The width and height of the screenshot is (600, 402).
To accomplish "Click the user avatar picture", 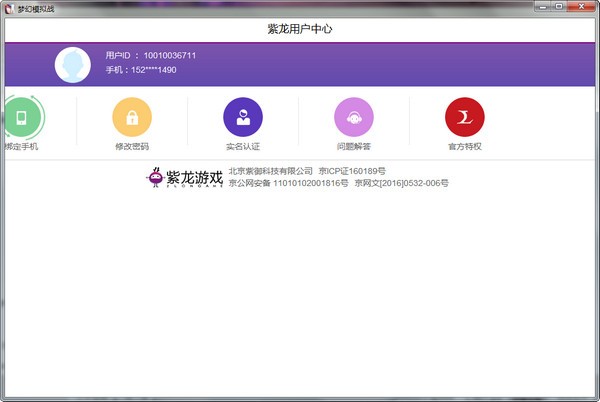I will click(x=73, y=65).
